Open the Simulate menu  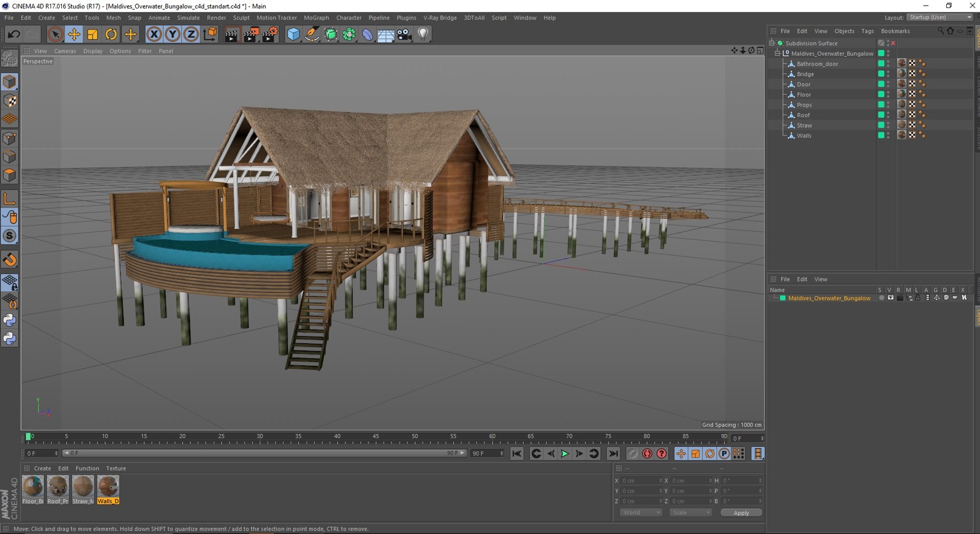click(188, 18)
